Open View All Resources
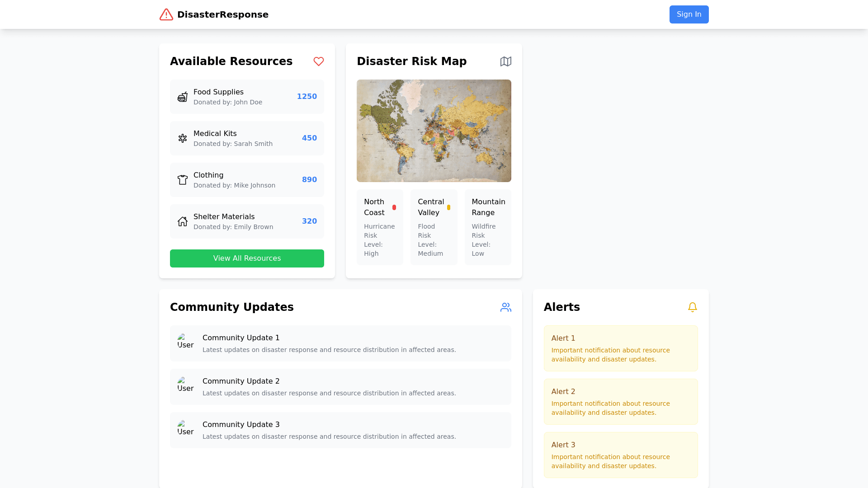This screenshot has width=868, height=488. [x=247, y=258]
